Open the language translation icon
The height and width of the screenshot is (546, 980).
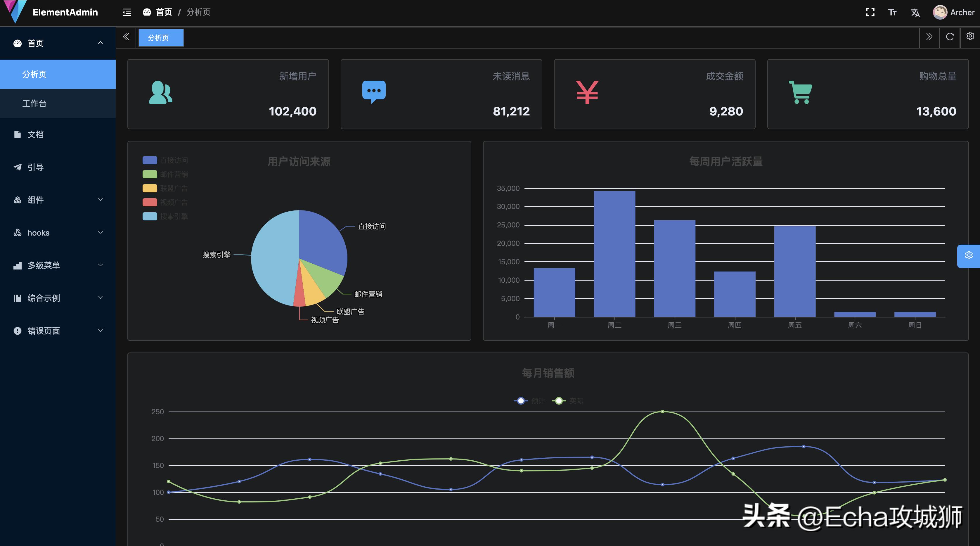(915, 13)
